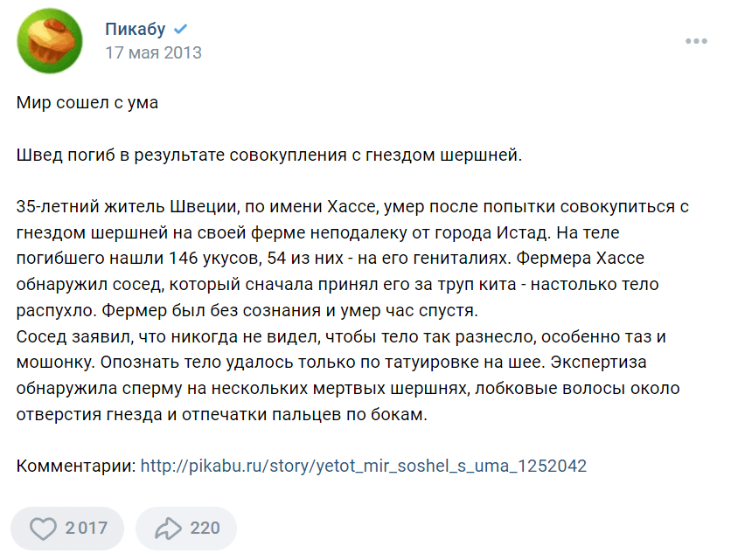The image size is (731, 560).
Task: Like the post with the heart icon
Action: coord(43,529)
